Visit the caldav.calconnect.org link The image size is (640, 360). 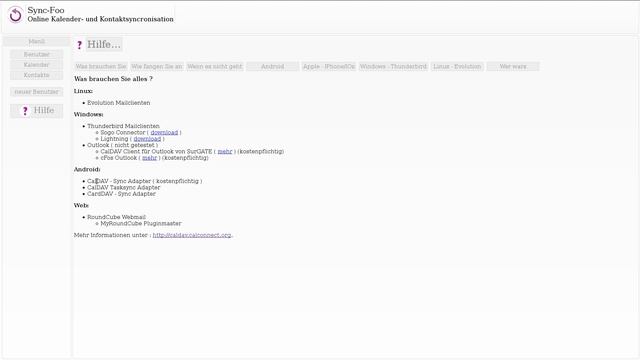tap(192, 235)
